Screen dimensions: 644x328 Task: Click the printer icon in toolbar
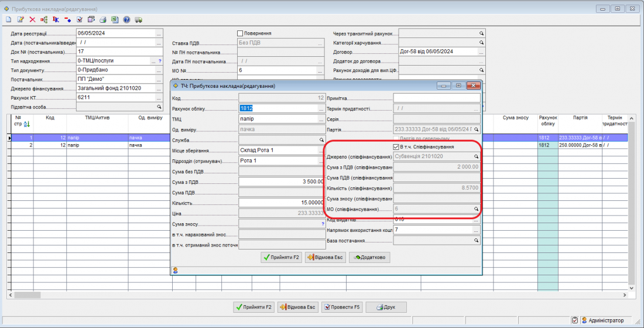[103, 19]
